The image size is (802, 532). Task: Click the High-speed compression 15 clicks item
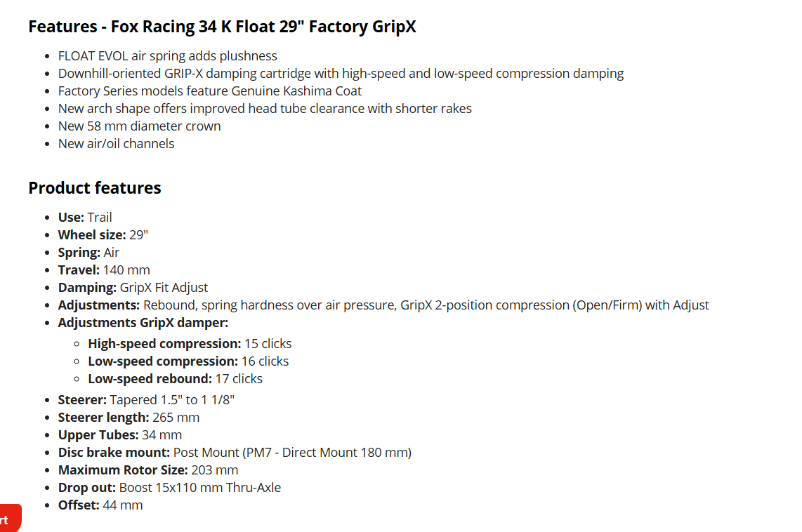190,344
